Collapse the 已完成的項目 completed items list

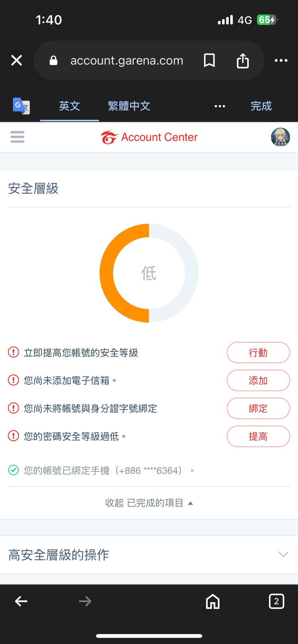(x=149, y=503)
